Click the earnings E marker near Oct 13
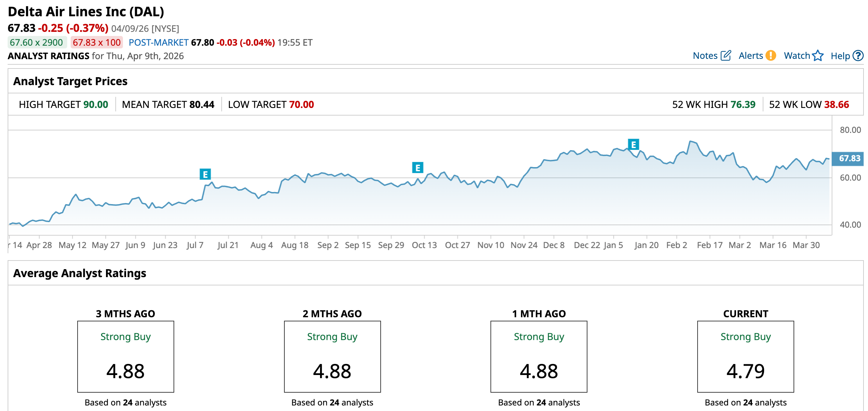The image size is (868, 411). pos(417,168)
